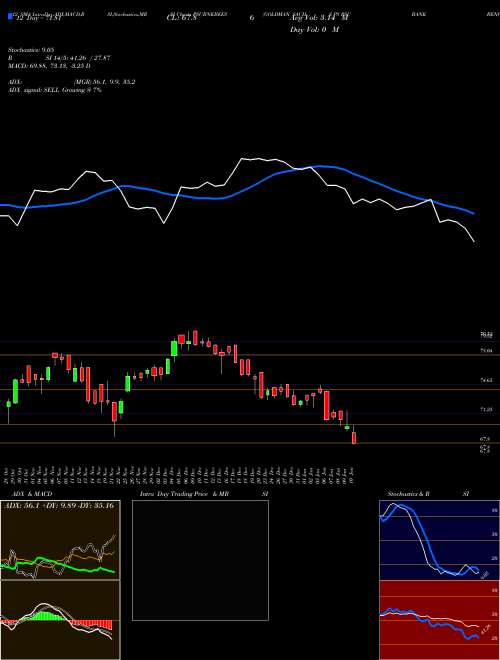Open the navy Stochastics mini chart
This screenshot has height=660, width=500.
[x=439, y=540]
